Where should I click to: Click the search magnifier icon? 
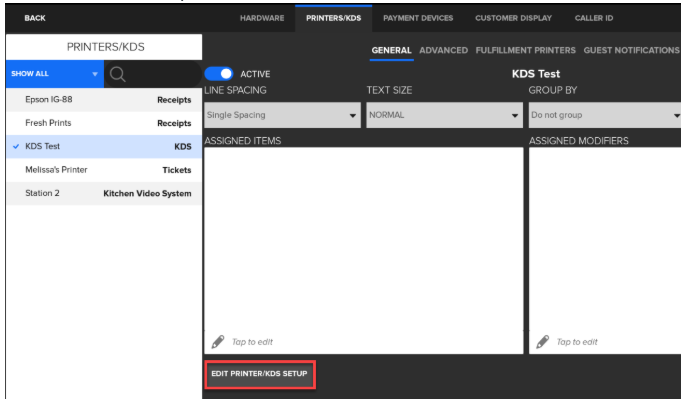pos(116,74)
